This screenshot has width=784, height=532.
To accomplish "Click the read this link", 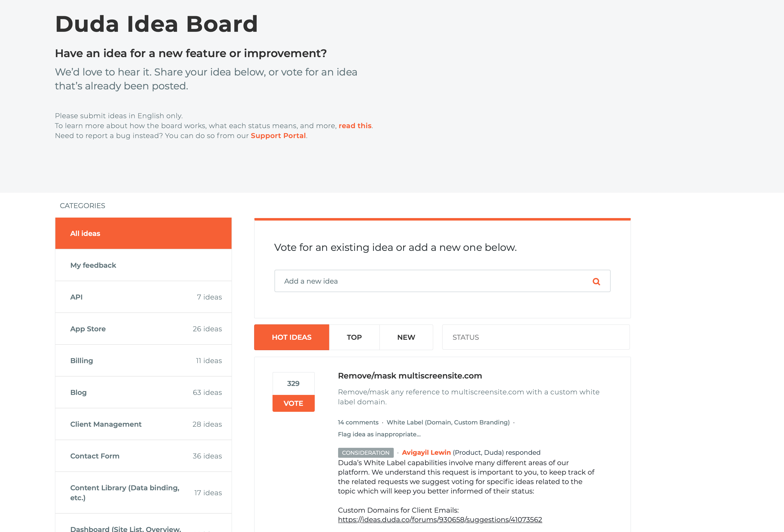I will click(x=354, y=125).
